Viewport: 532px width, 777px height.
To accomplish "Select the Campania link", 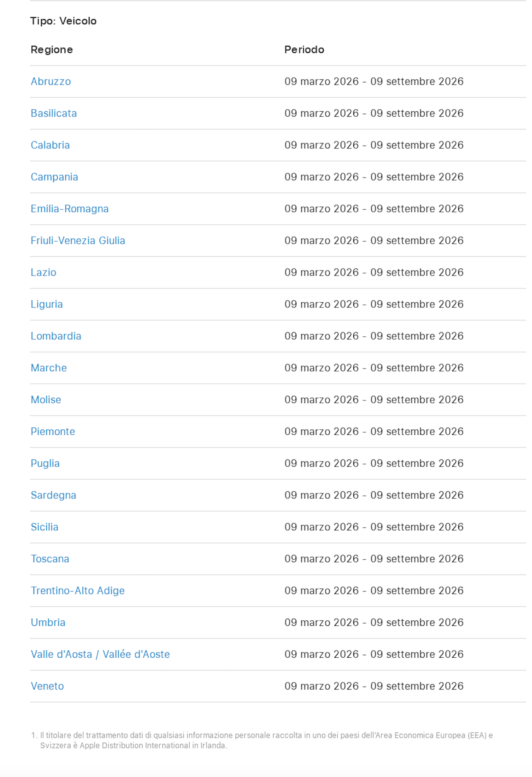I will (54, 177).
